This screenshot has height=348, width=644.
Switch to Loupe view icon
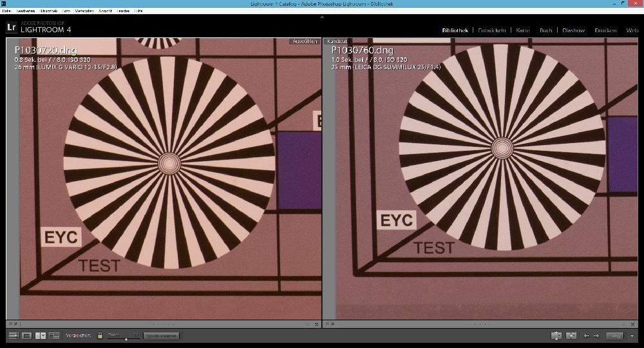(x=26, y=336)
